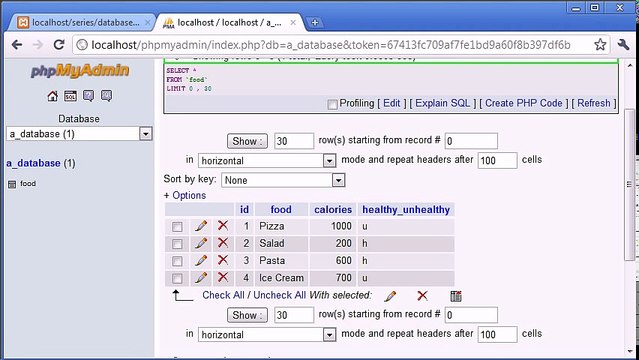Screen dimensions: 639x360
Task: Click the upper rows count field
Action: (294, 141)
